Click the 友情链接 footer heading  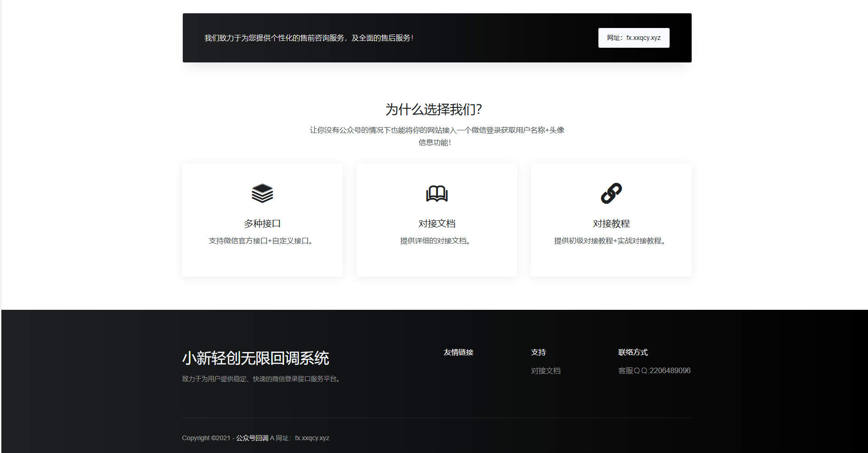pyautogui.click(x=458, y=352)
